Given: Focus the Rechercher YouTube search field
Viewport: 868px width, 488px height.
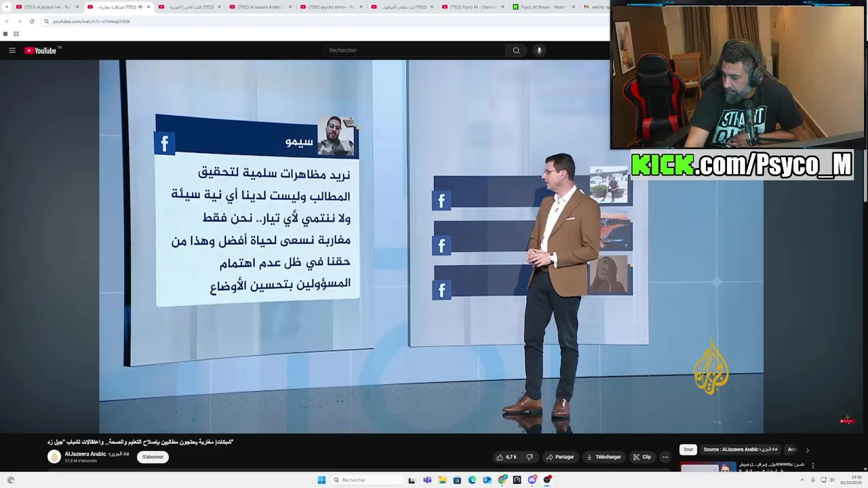Looking at the screenshot, I should pyautogui.click(x=414, y=50).
